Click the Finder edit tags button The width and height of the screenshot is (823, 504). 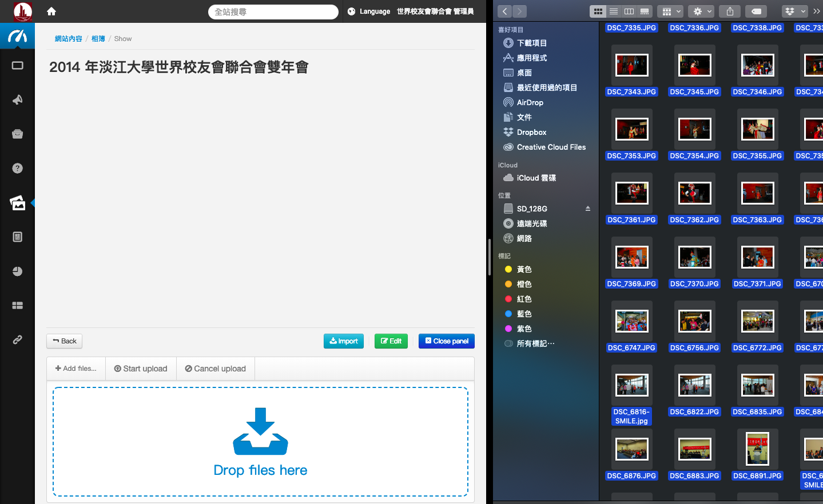pyautogui.click(x=756, y=11)
